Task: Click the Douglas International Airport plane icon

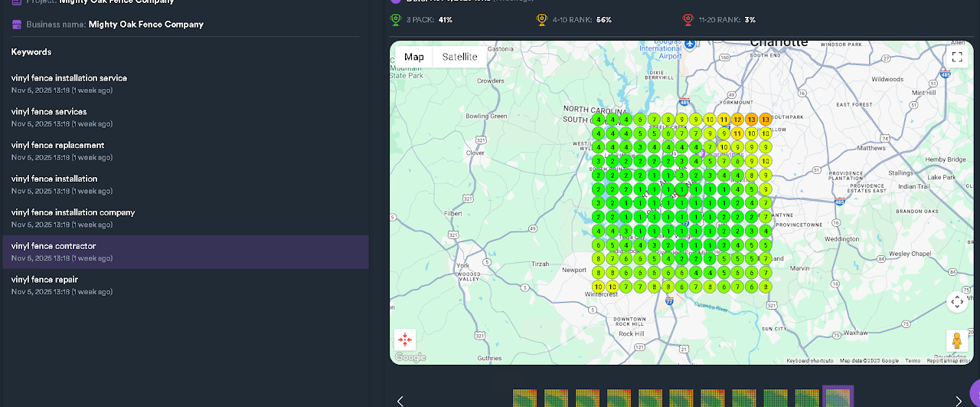Action: (690, 44)
